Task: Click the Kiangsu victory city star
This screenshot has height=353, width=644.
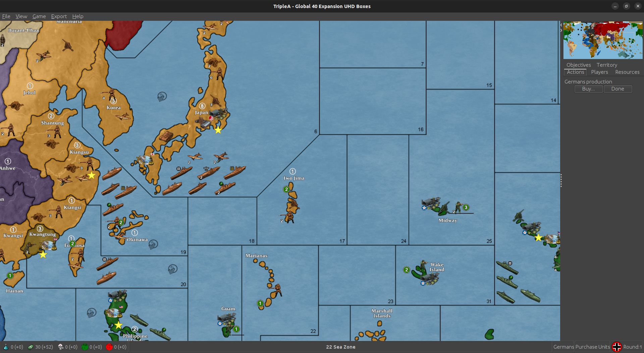Action: point(91,175)
